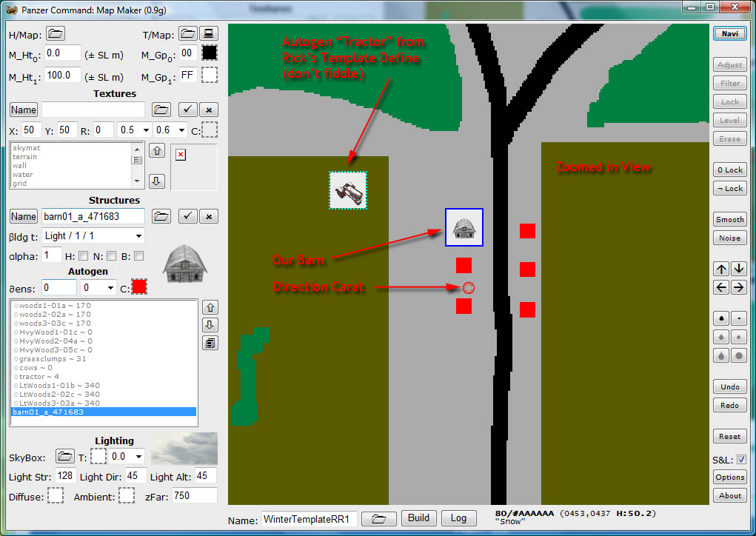The height and width of the screenshot is (536, 756).
Task: Open the T/Map folder browse icon
Action: [188, 34]
